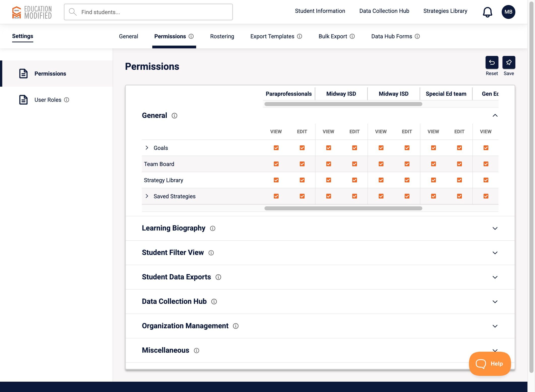Expand the Student Filter View section
Screen dimensions: 535x392
[x=495, y=253]
